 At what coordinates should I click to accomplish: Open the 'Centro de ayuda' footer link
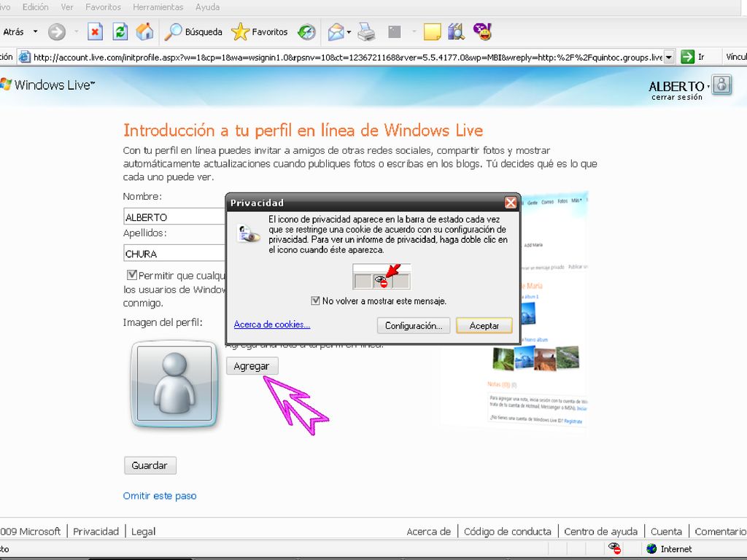pos(601,532)
